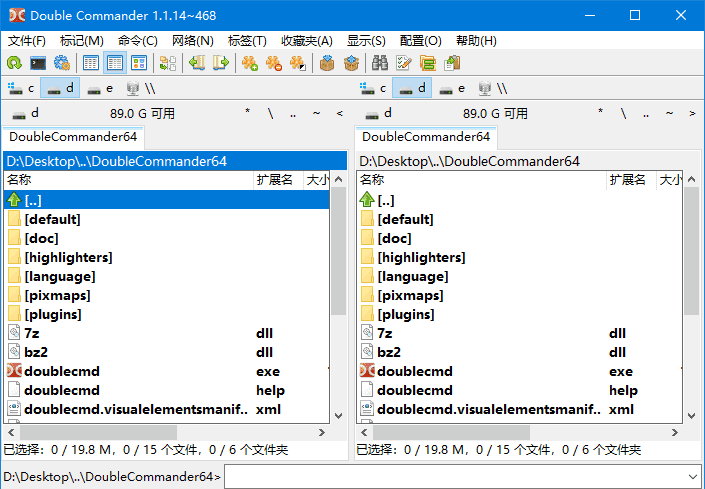Select doublecmd help file in right panel
Image resolution: width=705 pixels, height=489 pixels.
coord(519,390)
